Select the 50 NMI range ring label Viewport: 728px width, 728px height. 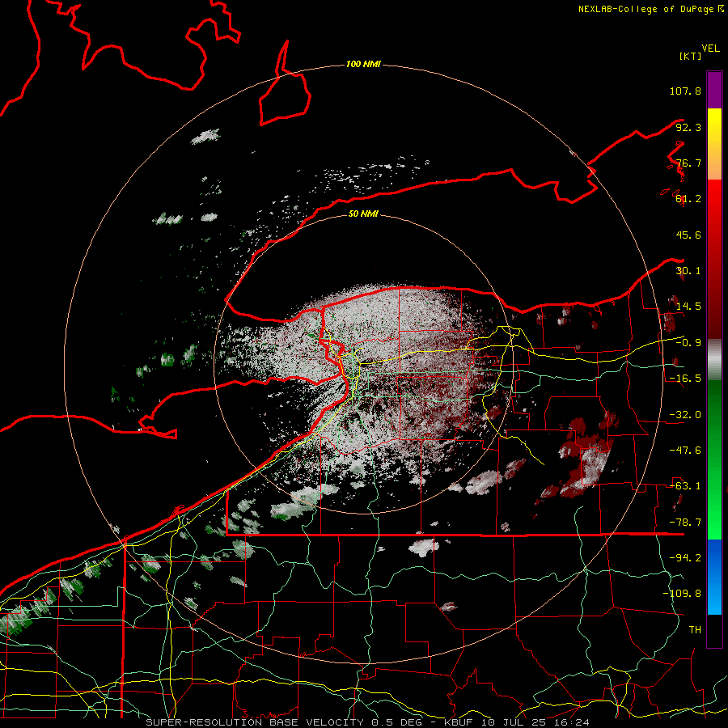[x=363, y=214]
